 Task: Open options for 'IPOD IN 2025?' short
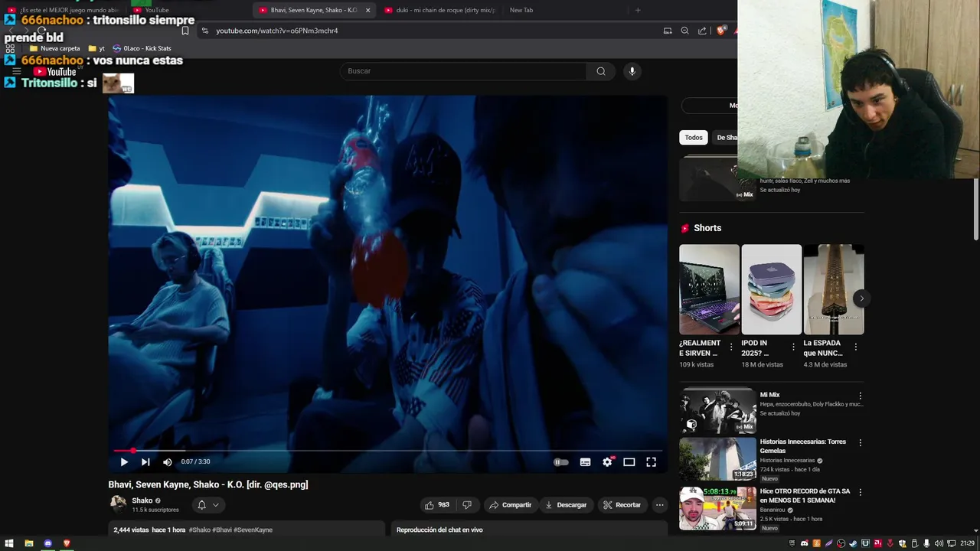[x=792, y=347]
